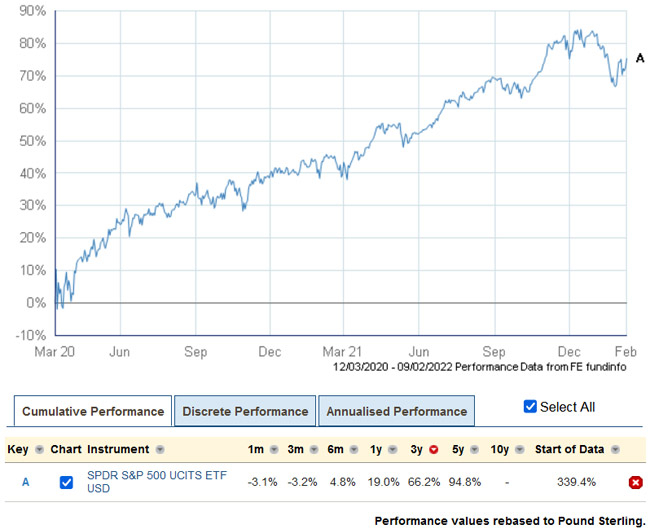Screen dimensions: 650x529
Task: Click the red 3y sort indicator
Action: pyautogui.click(x=434, y=450)
